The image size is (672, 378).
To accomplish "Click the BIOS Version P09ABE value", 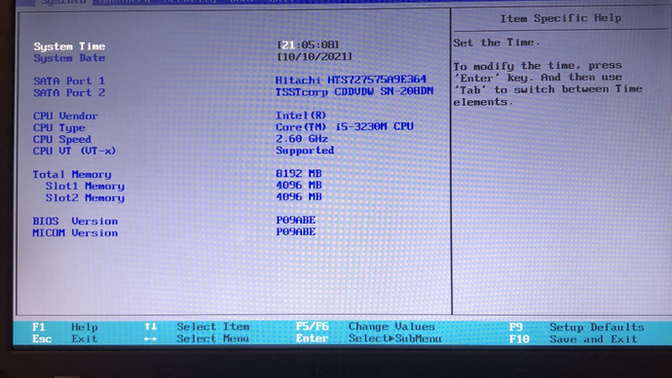I will tap(296, 220).
